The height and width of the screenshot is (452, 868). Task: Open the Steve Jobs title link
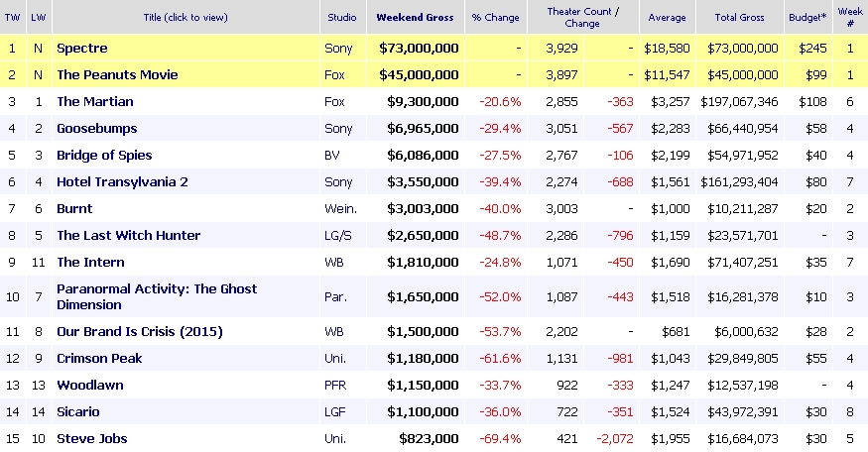coord(92,439)
